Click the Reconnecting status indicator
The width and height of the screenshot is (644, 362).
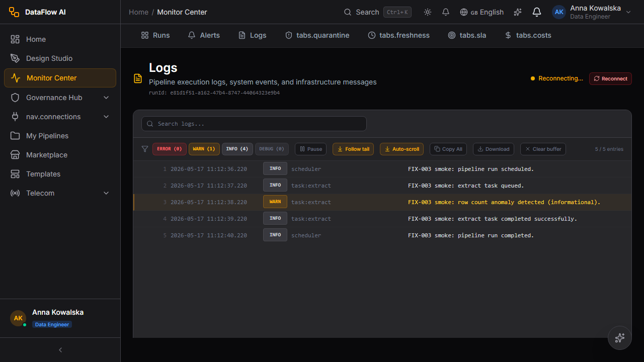(556, 78)
